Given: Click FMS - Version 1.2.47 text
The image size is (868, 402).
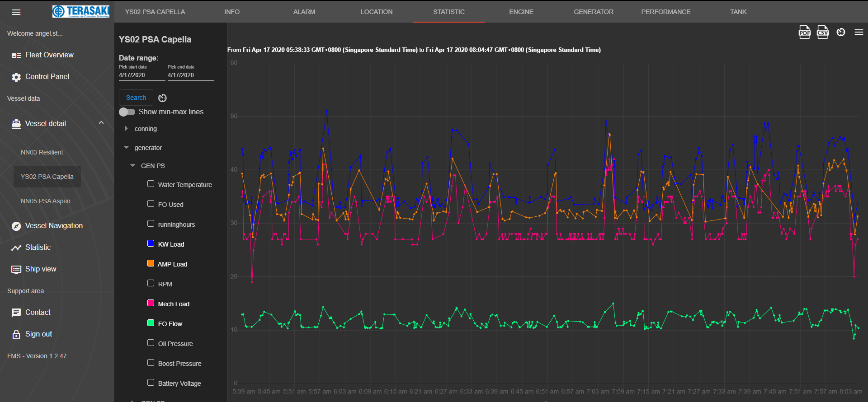Looking at the screenshot, I should [37, 356].
